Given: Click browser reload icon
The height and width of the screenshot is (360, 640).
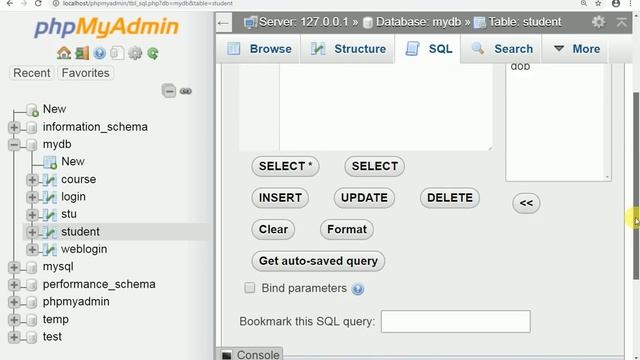Looking at the screenshot, I should [38, 3].
